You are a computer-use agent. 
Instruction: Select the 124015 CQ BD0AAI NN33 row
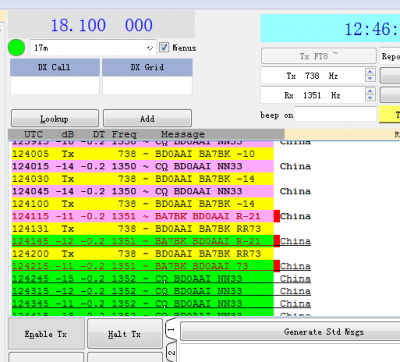point(143,166)
